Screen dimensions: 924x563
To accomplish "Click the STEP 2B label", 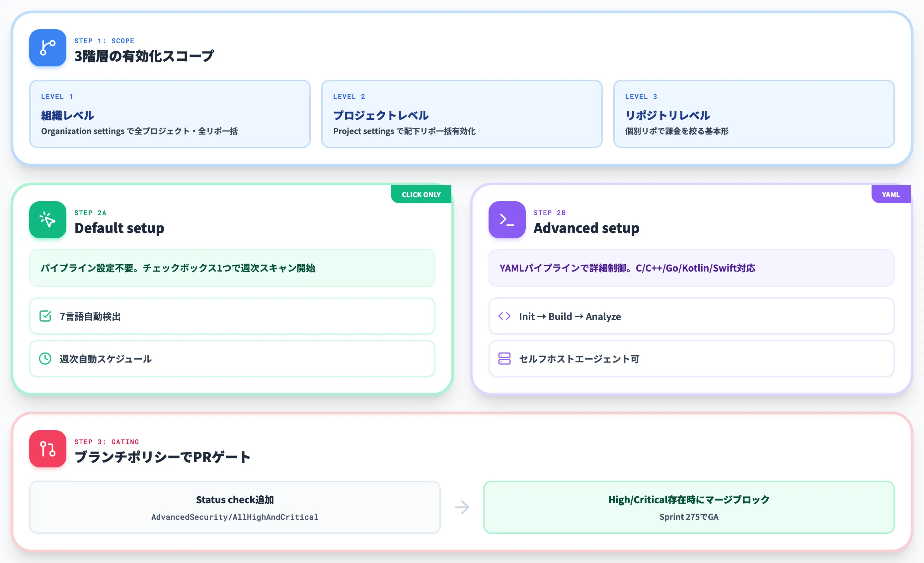I will pyautogui.click(x=549, y=213).
